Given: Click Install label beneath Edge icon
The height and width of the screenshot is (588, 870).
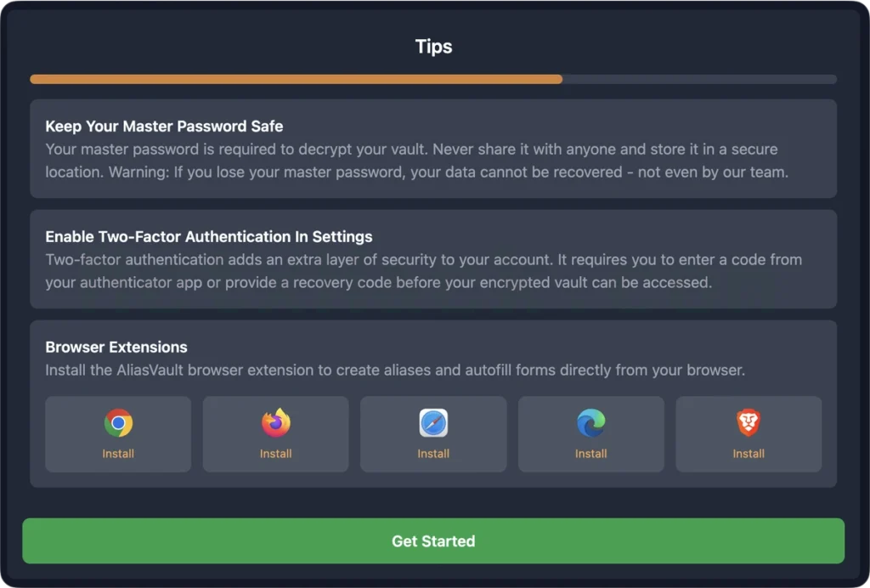Looking at the screenshot, I should click(591, 454).
